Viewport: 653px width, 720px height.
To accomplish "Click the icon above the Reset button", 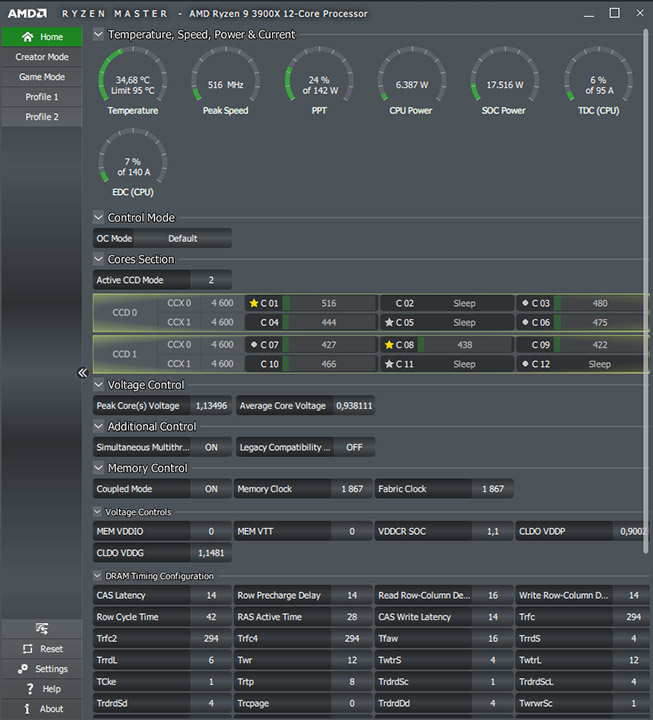I will click(x=42, y=628).
